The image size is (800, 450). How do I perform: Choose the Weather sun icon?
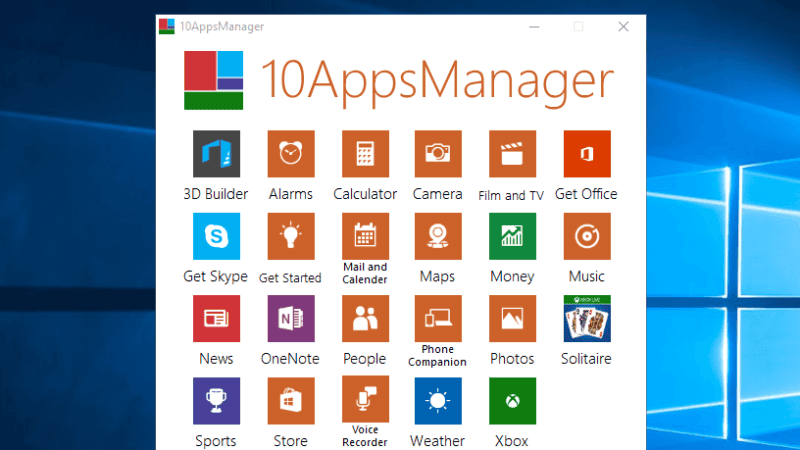(x=438, y=401)
